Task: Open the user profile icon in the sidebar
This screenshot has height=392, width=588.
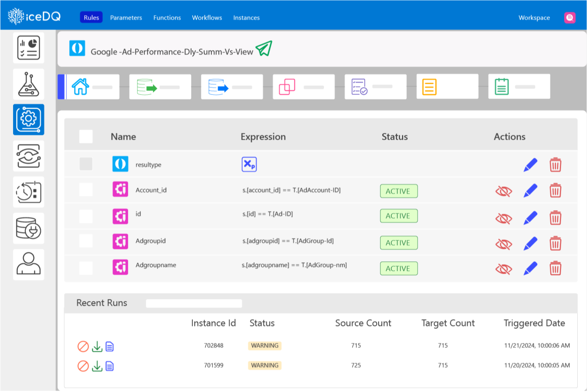Action: tap(28, 264)
